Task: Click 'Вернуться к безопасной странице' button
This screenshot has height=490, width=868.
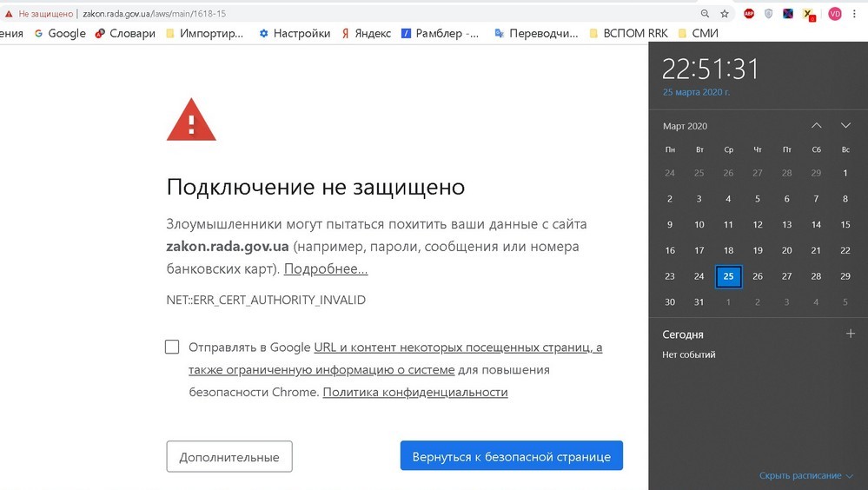Action: click(x=512, y=455)
